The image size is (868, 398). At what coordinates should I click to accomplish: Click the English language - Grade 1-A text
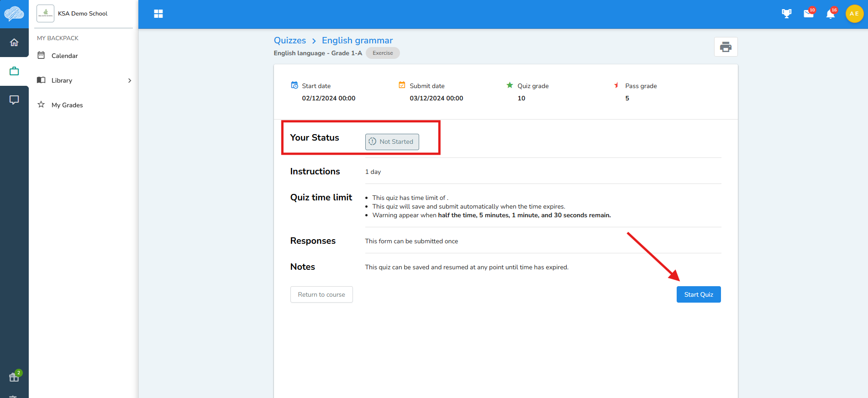pyautogui.click(x=318, y=53)
